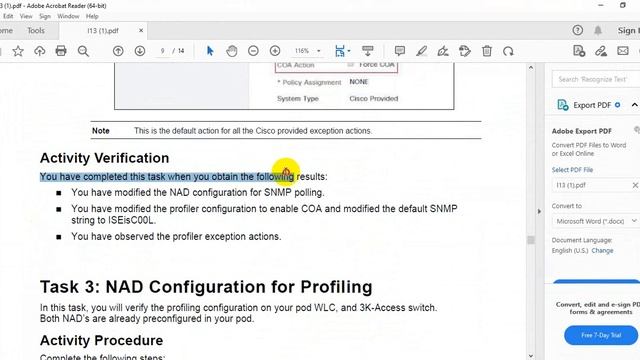Rotate the page view

coord(508,51)
